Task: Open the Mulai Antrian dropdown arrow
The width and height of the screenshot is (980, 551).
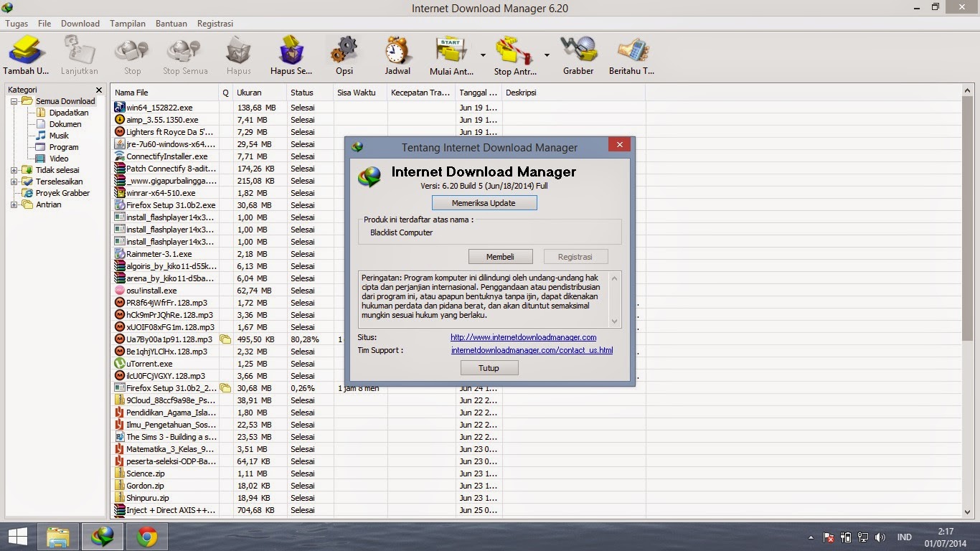Action: tap(483, 55)
